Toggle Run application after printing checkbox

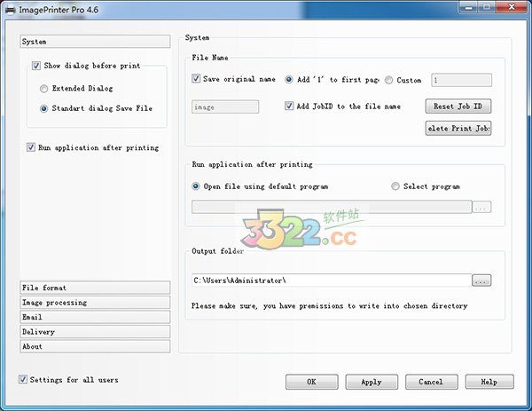coord(31,147)
